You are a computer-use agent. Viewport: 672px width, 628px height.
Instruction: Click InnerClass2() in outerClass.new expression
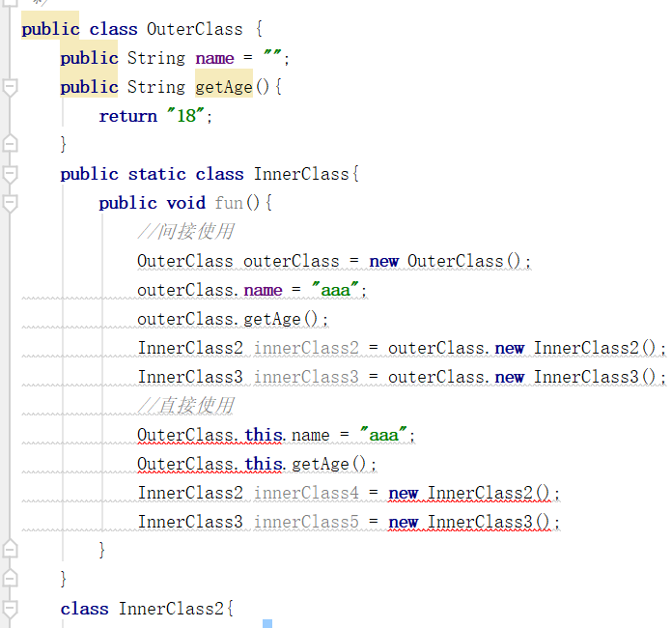click(595, 348)
